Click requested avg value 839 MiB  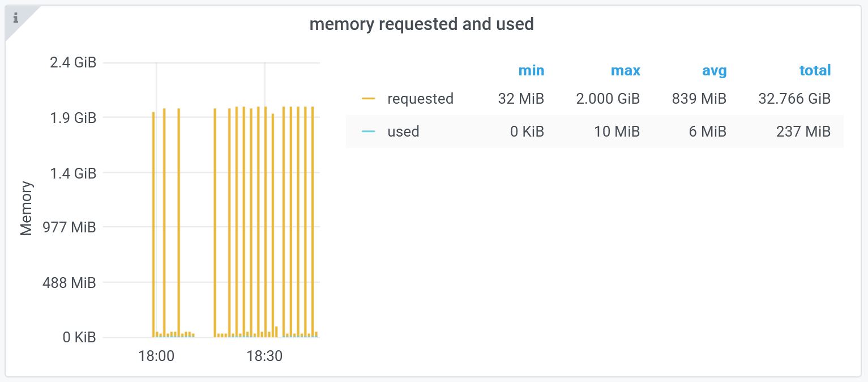(x=699, y=99)
